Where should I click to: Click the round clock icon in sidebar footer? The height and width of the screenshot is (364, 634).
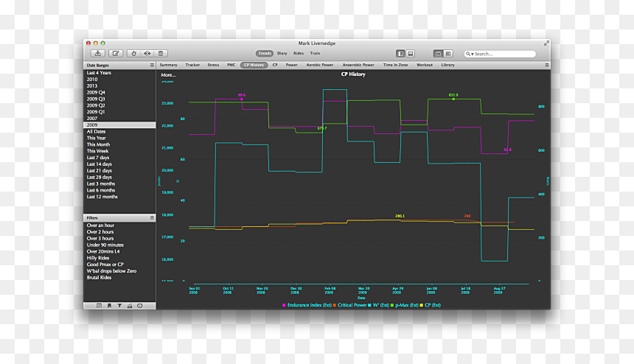point(140,306)
